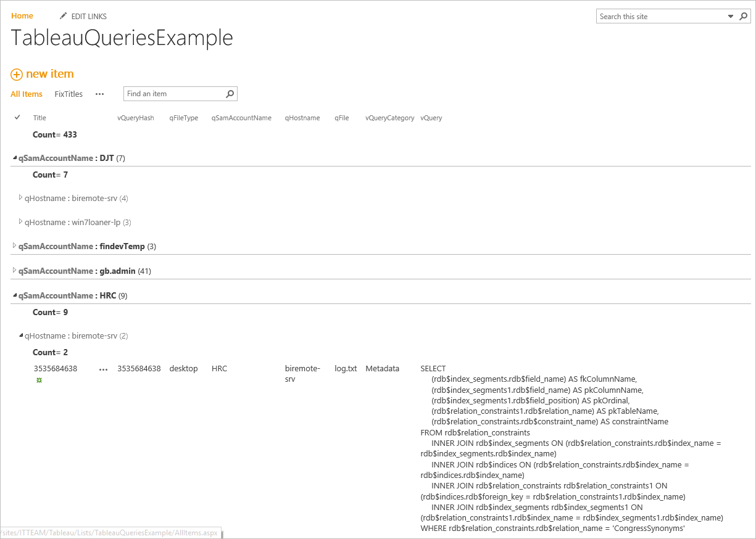Click the Find an item input field

click(174, 94)
